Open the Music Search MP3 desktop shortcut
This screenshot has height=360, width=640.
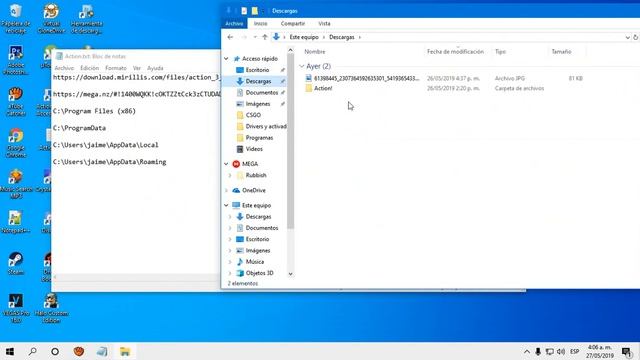(x=16, y=184)
